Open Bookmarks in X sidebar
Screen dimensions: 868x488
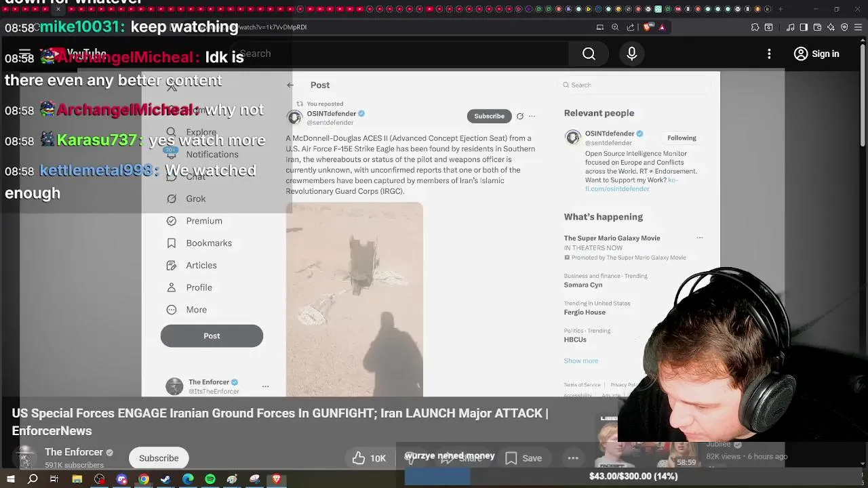[x=199, y=243]
